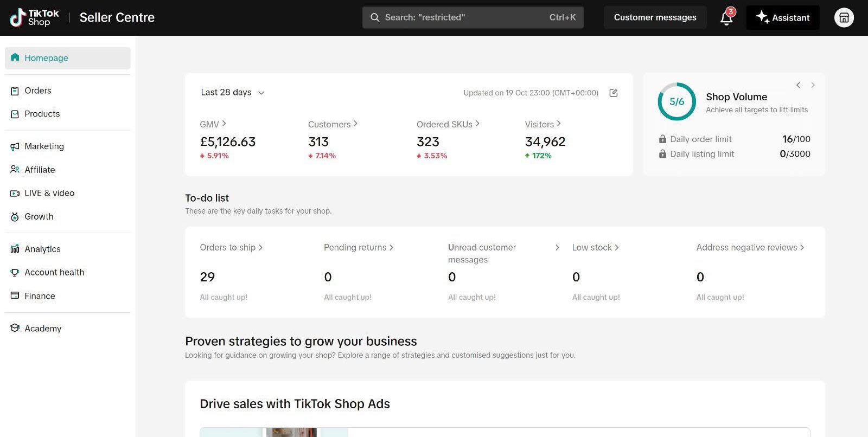Click the notification bell icon
This screenshot has width=868, height=437.
(x=726, y=18)
